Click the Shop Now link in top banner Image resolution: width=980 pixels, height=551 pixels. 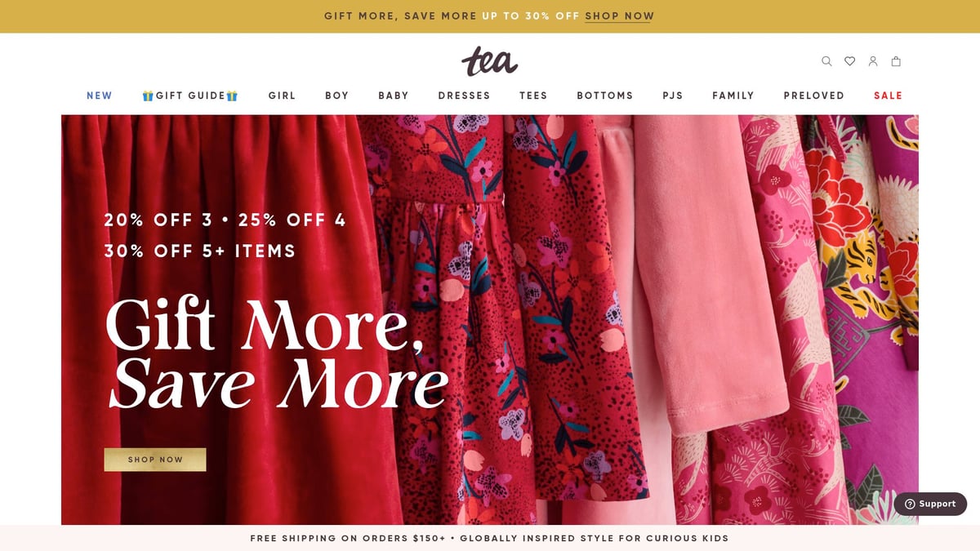(x=620, y=16)
